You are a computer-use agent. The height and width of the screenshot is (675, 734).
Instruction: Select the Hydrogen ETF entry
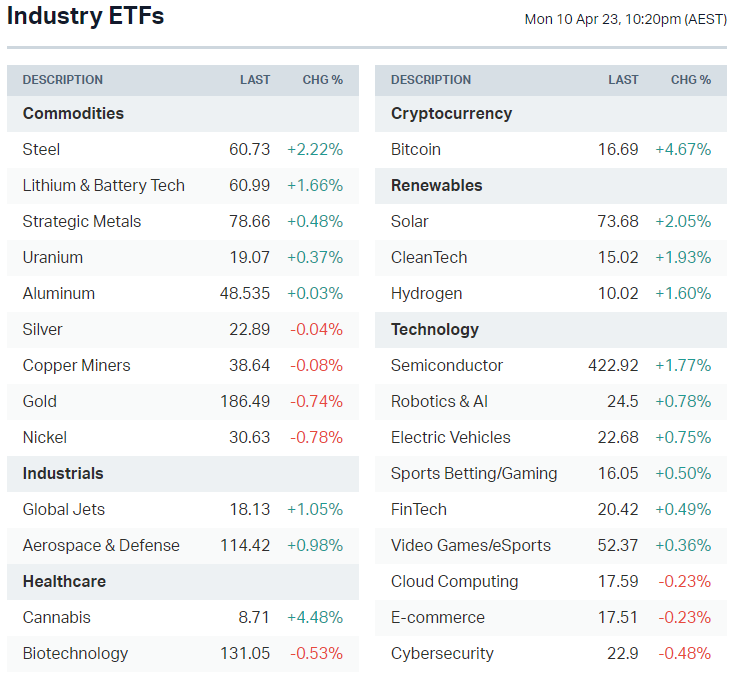coord(426,293)
